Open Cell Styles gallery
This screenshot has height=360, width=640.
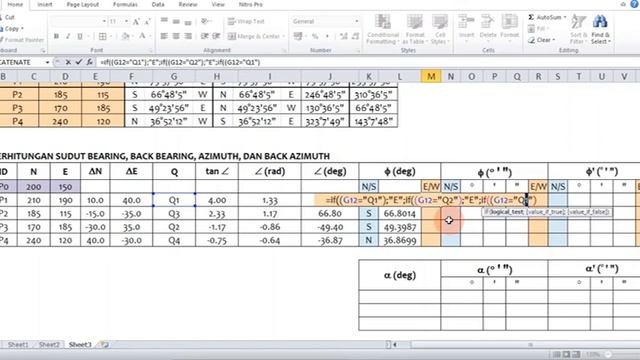click(x=440, y=29)
